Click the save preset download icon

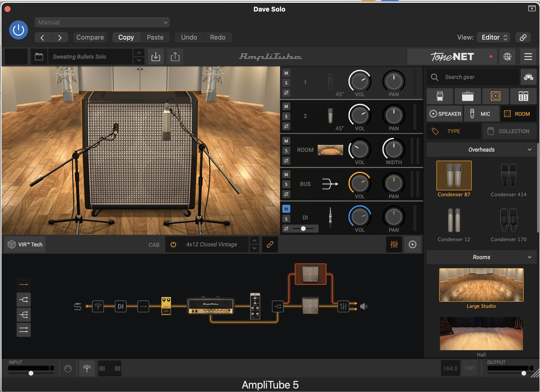156,57
